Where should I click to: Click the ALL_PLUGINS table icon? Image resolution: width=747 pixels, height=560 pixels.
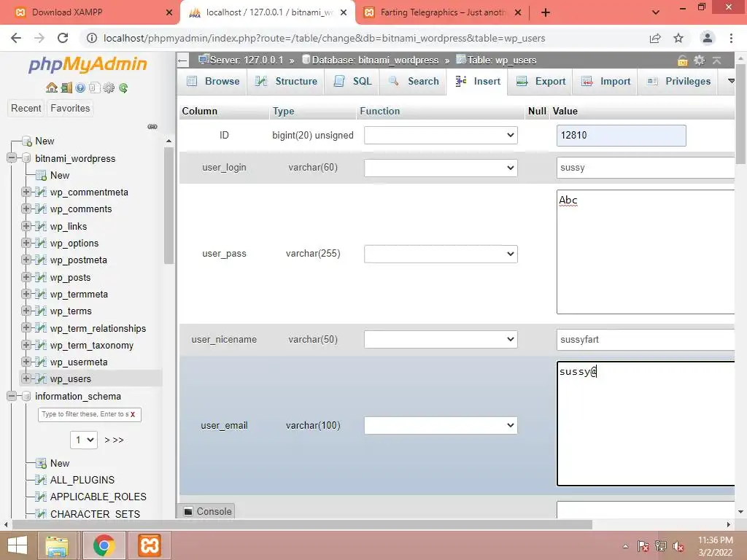coord(41,480)
